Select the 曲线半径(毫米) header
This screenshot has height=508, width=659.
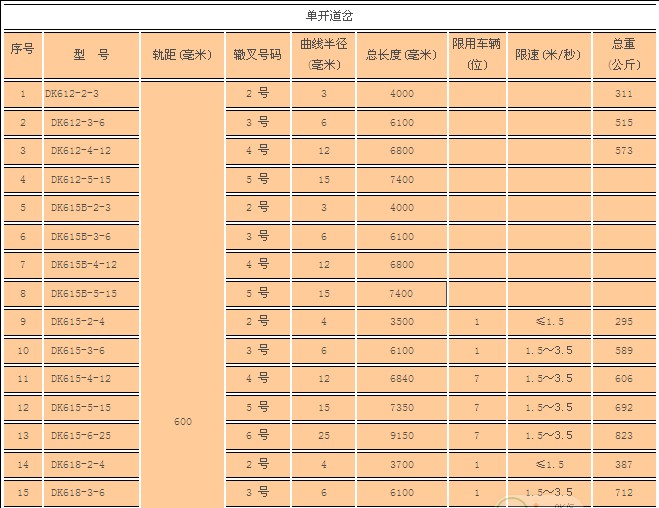pyautogui.click(x=324, y=54)
